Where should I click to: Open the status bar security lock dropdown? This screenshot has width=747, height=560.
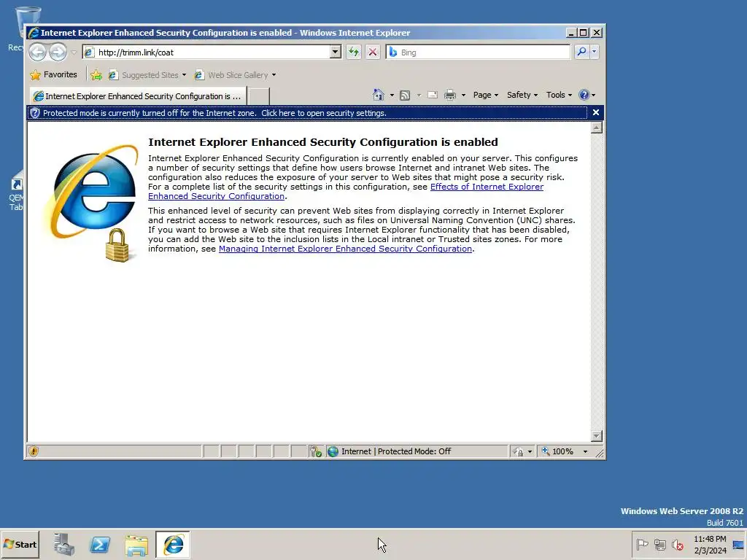point(522,451)
